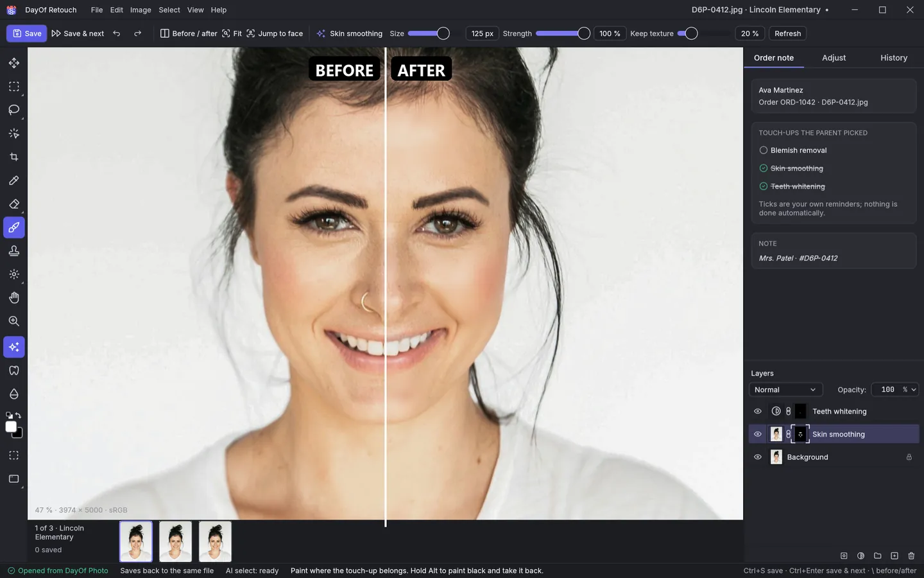Delete layer with trash icon

pos(911,556)
